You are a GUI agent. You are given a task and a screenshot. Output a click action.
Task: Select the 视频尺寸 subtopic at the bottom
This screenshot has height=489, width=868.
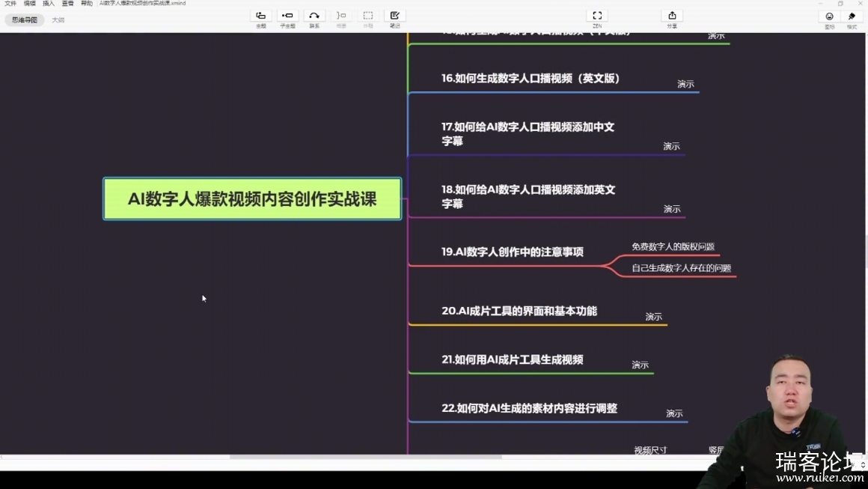650,450
